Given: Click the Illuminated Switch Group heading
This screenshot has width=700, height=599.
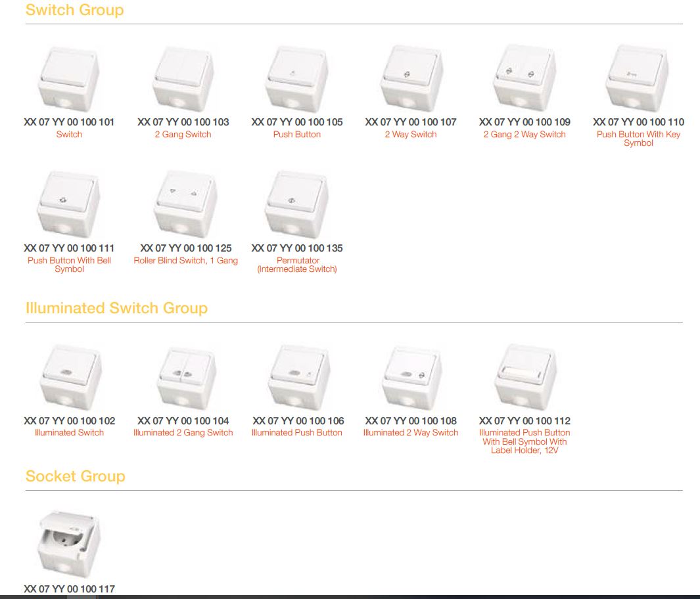Looking at the screenshot, I should [116, 308].
